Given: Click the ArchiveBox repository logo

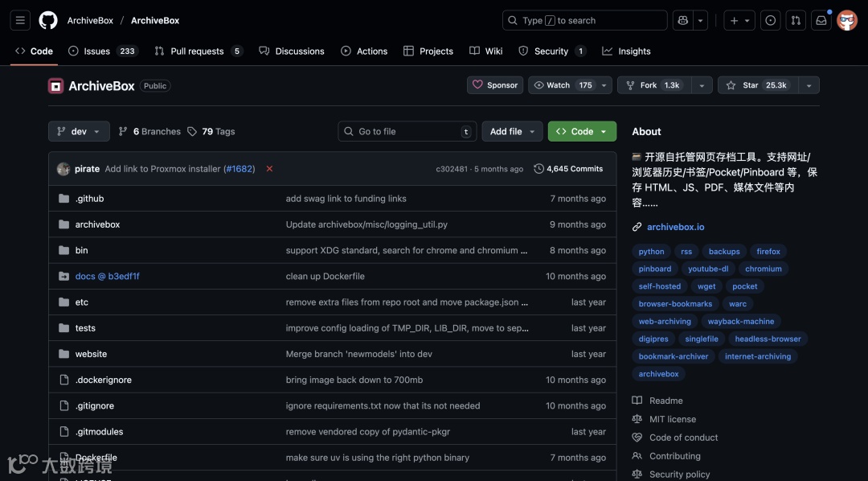Looking at the screenshot, I should pyautogui.click(x=55, y=86).
